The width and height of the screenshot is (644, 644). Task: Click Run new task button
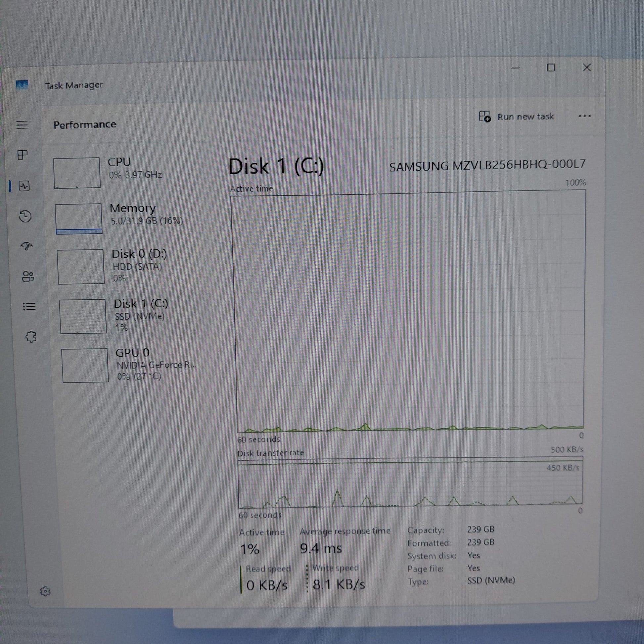[x=516, y=117]
